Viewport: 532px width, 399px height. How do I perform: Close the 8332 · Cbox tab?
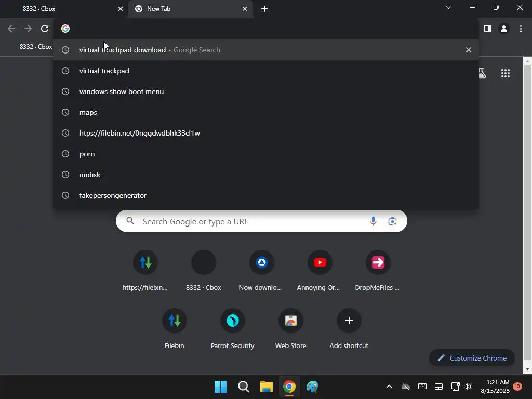click(x=121, y=9)
